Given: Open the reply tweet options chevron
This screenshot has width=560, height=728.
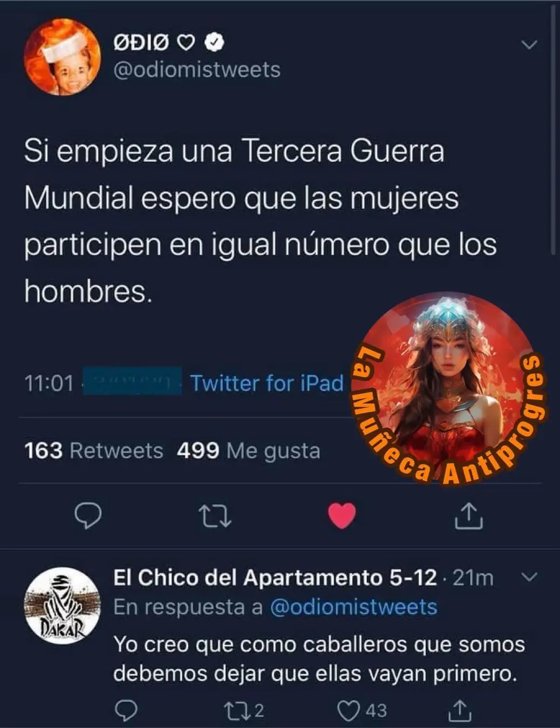Looking at the screenshot, I should point(530,578).
